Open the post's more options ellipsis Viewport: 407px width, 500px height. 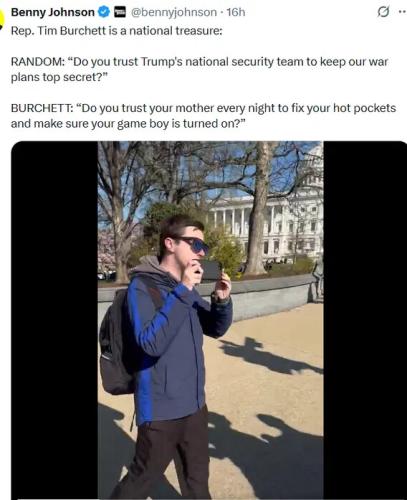click(402, 12)
